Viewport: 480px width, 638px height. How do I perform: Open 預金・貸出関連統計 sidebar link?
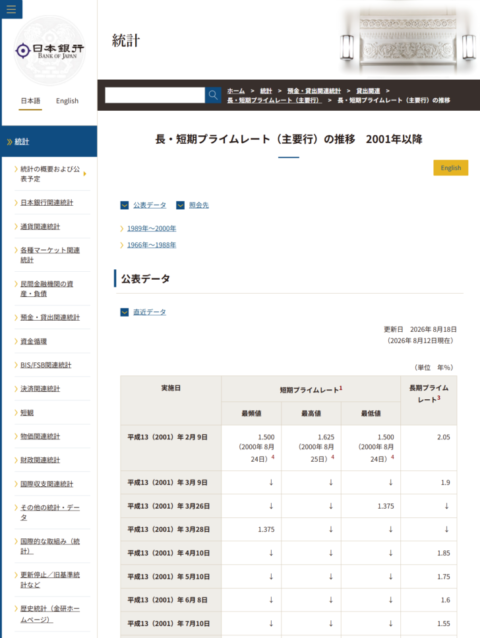[50, 317]
